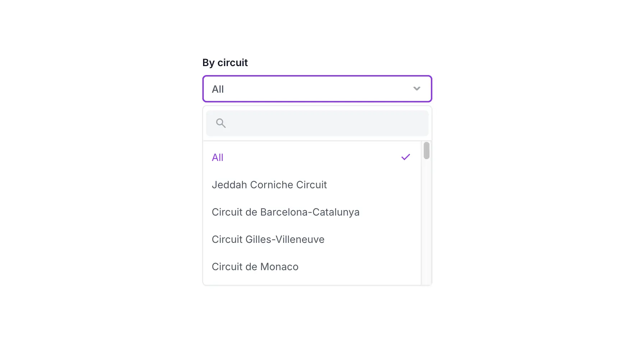Click the word Monaco in the list
The image size is (644, 337).
click(x=279, y=267)
